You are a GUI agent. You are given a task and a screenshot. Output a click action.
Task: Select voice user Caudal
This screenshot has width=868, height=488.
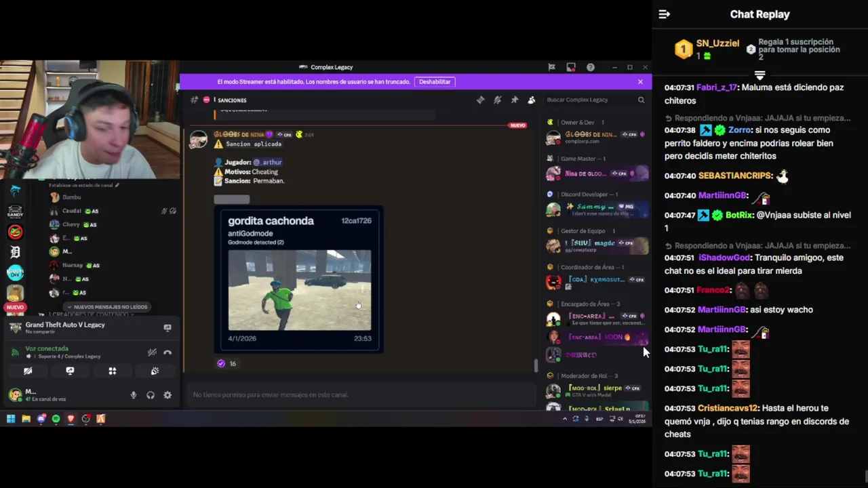click(71, 211)
